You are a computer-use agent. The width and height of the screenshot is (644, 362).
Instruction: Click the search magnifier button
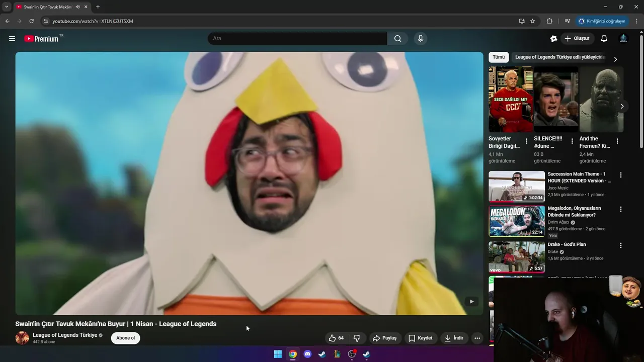point(398,39)
